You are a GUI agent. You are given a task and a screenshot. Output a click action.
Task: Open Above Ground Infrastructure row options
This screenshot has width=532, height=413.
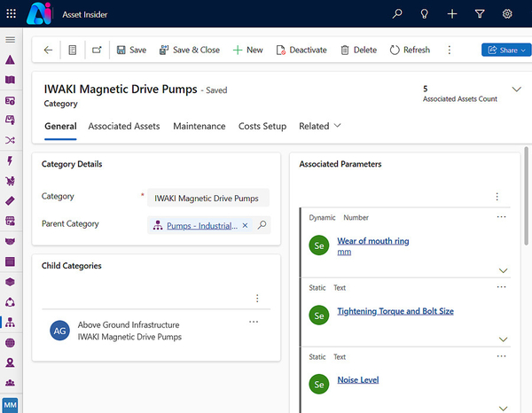[254, 322]
